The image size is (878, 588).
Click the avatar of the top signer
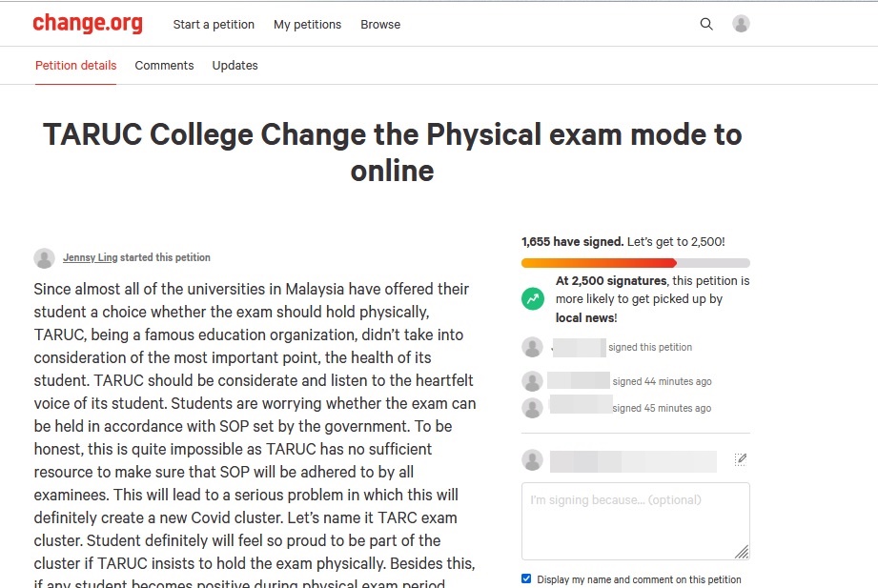pyautogui.click(x=532, y=347)
